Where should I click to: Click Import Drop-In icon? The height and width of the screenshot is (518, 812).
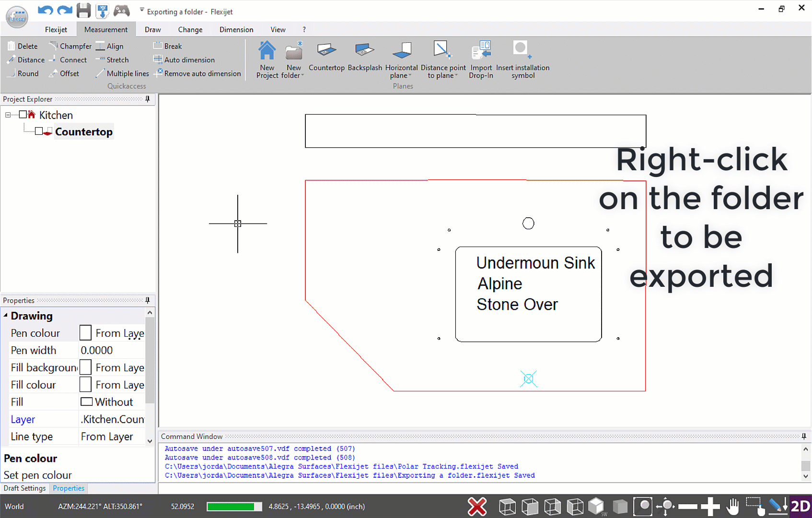[481, 50]
